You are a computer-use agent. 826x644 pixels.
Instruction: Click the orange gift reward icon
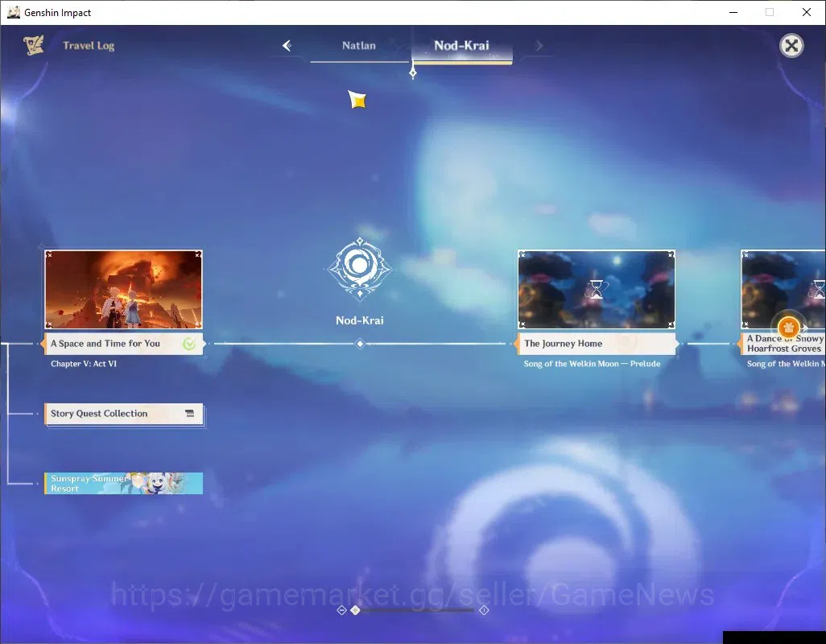pyautogui.click(x=789, y=328)
